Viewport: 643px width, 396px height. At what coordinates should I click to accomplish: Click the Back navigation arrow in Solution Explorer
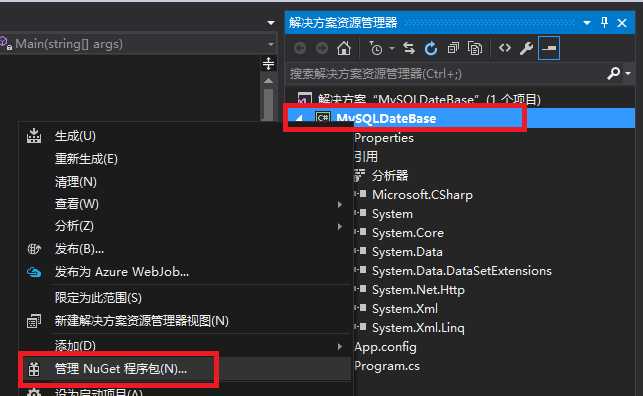point(300,48)
